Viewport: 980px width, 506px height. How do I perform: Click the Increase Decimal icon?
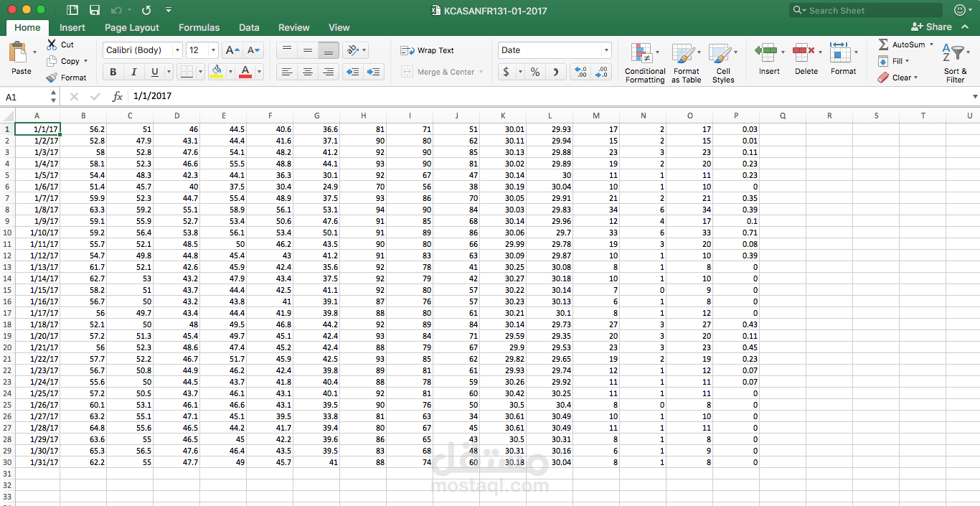click(x=580, y=72)
